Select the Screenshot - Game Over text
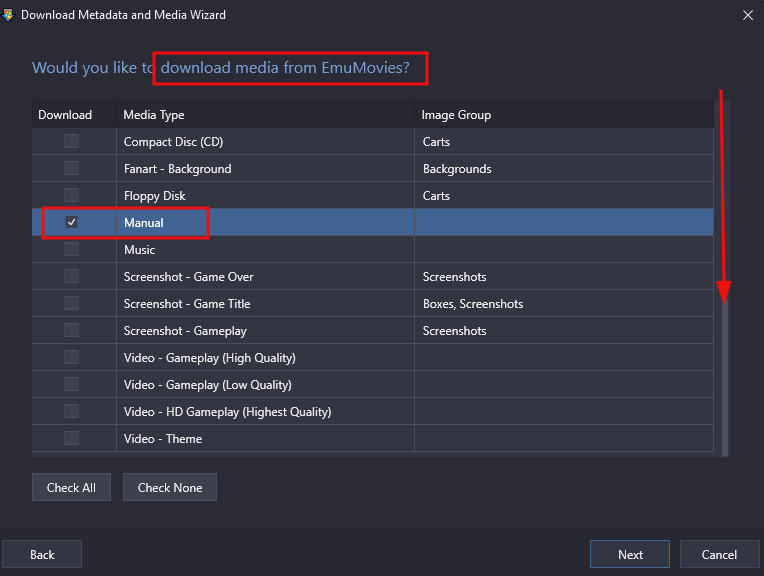764x576 pixels. 189,277
